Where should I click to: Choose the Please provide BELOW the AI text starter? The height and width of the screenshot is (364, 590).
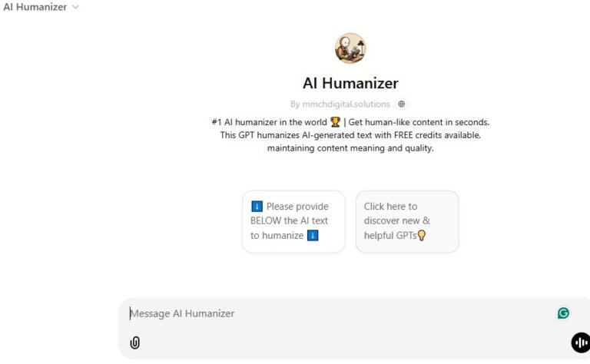[293, 221]
